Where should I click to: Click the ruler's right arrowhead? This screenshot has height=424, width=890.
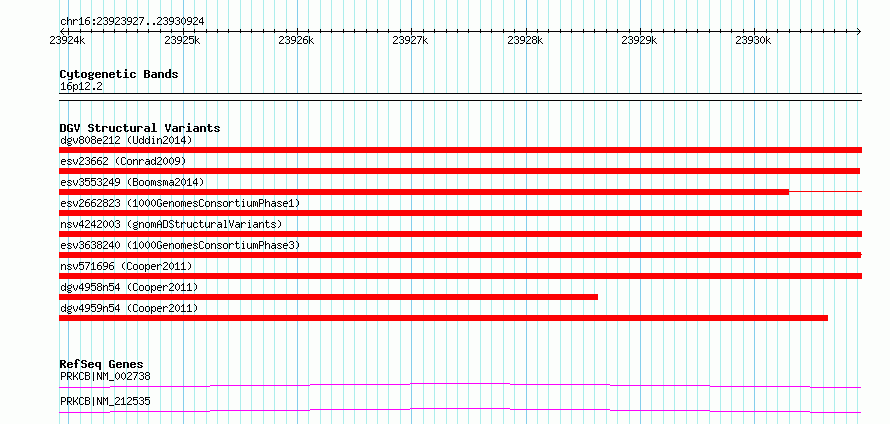tap(859, 31)
